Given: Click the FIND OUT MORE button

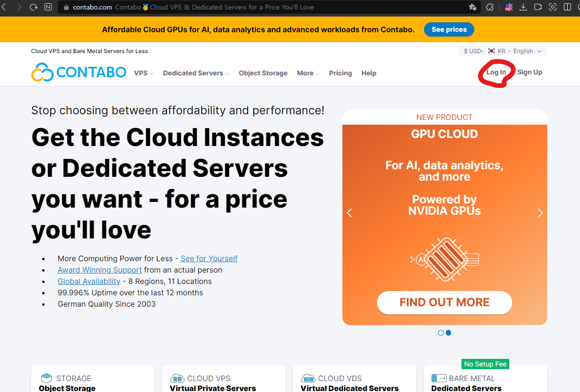Looking at the screenshot, I should 444,302.
